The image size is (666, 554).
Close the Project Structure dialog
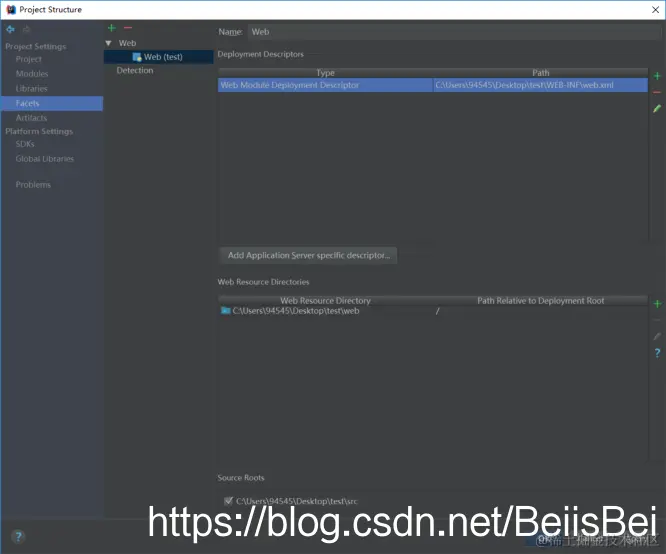[x=655, y=10]
